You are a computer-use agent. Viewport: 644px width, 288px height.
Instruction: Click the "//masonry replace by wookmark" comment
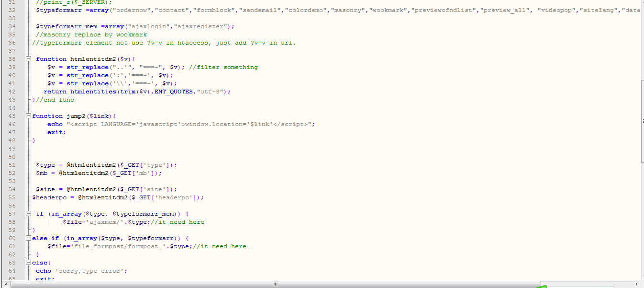point(91,35)
